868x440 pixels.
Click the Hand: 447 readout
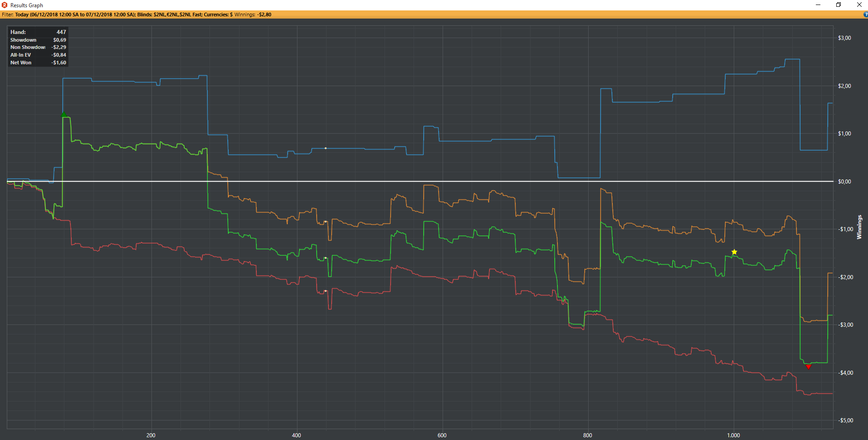tap(38, 32)
